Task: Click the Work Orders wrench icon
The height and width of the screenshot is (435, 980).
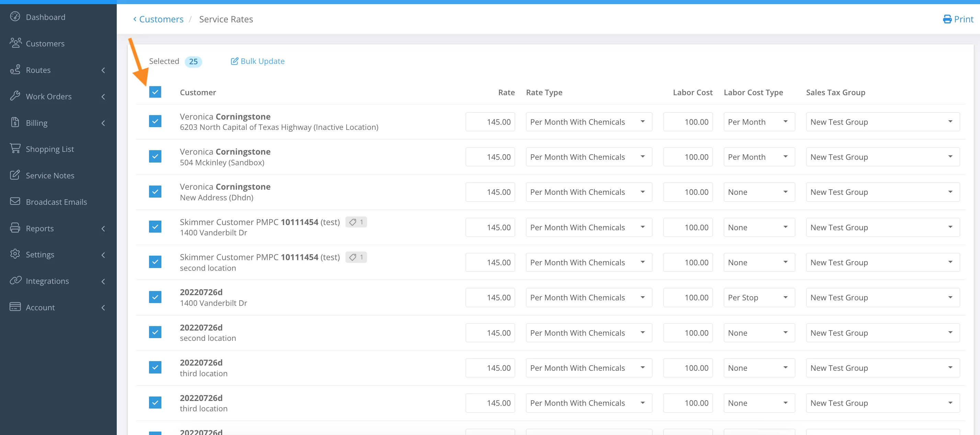Action: pyautogui.click(x=15, y=96)
